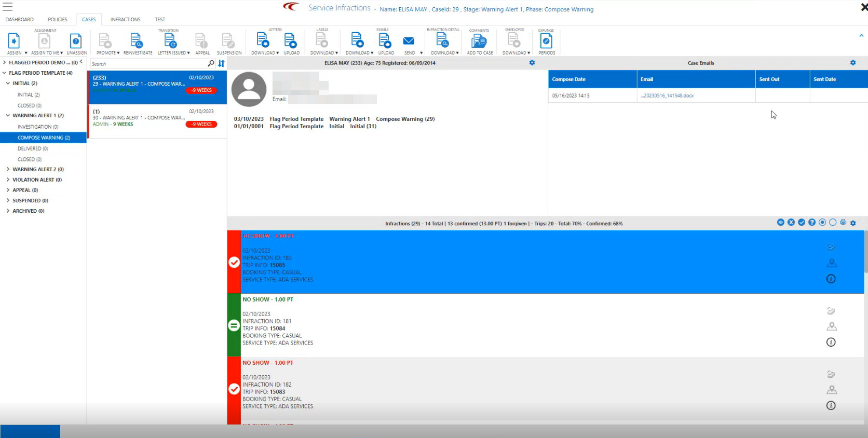Collapse the Flag Period Template node

[x=4, y=73]
